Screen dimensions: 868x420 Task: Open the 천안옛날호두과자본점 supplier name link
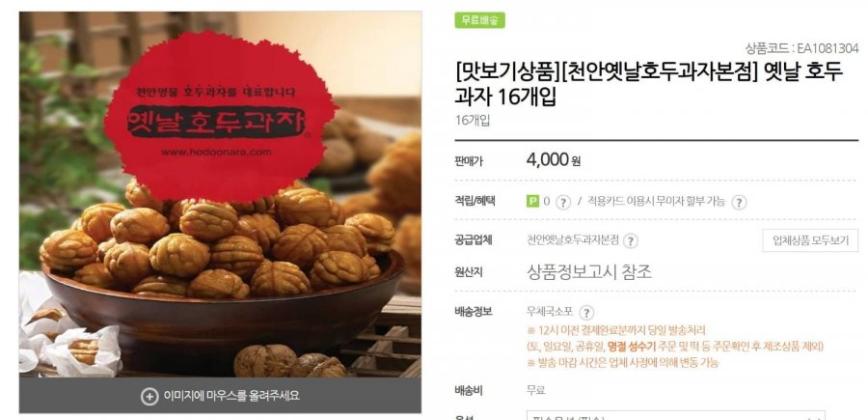pos(572,240)
